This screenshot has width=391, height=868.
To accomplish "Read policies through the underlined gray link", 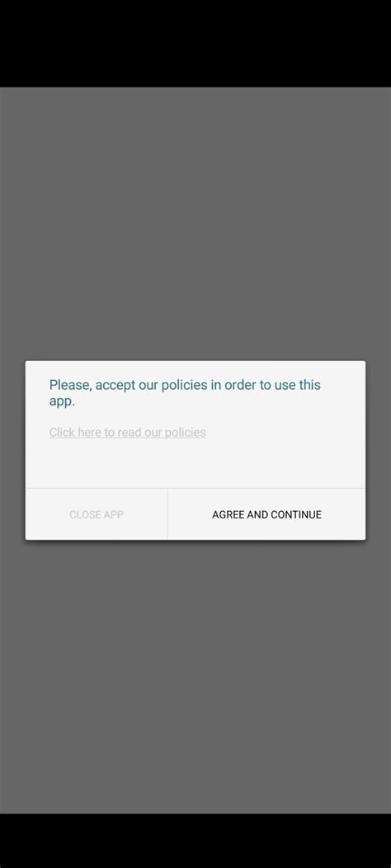I will click(x=127, y=432).
